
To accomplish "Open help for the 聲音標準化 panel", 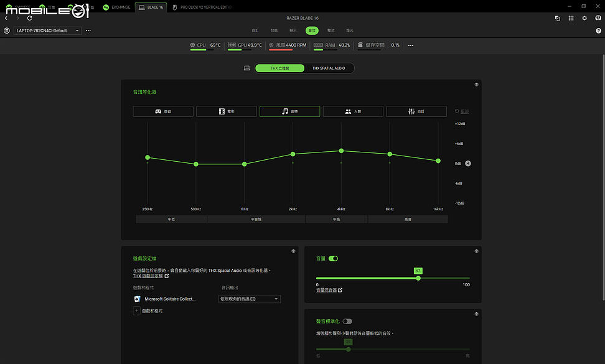I will (477, 314).
